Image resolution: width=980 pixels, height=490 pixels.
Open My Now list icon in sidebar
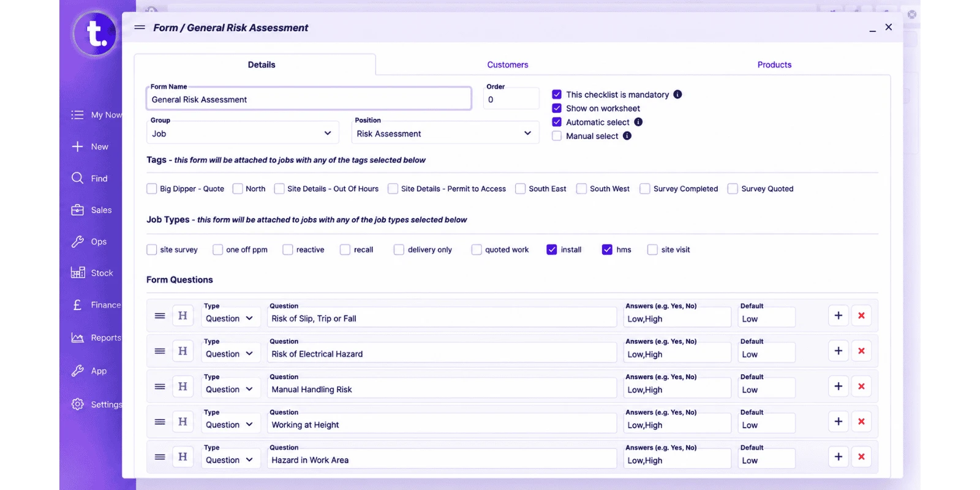point(77,115)
